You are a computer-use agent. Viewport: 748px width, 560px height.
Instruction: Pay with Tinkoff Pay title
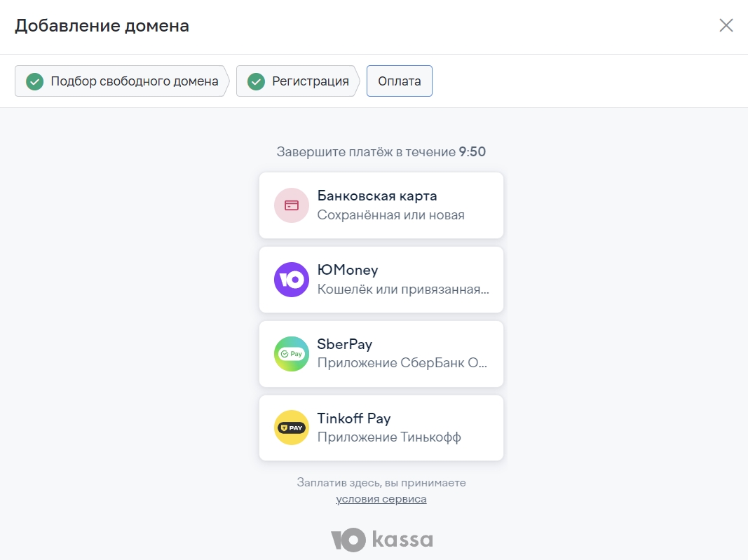[354, 418]
